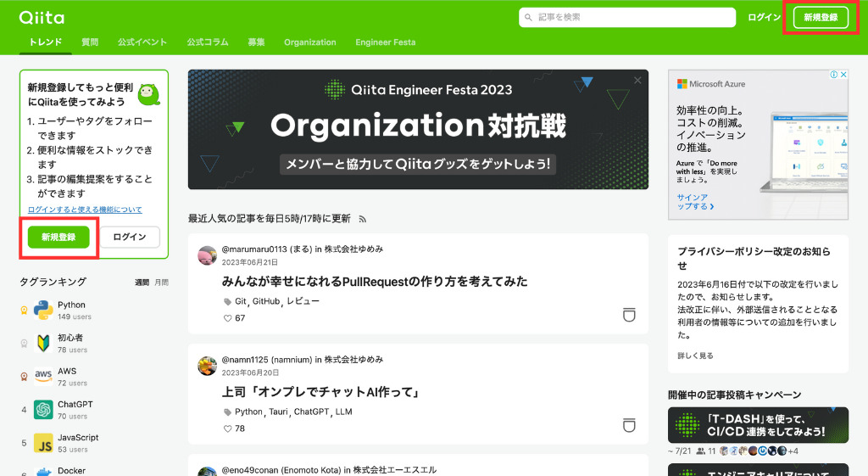Click ログイン button in signup card
Screen dimensions: 868x476
point(130,238)
